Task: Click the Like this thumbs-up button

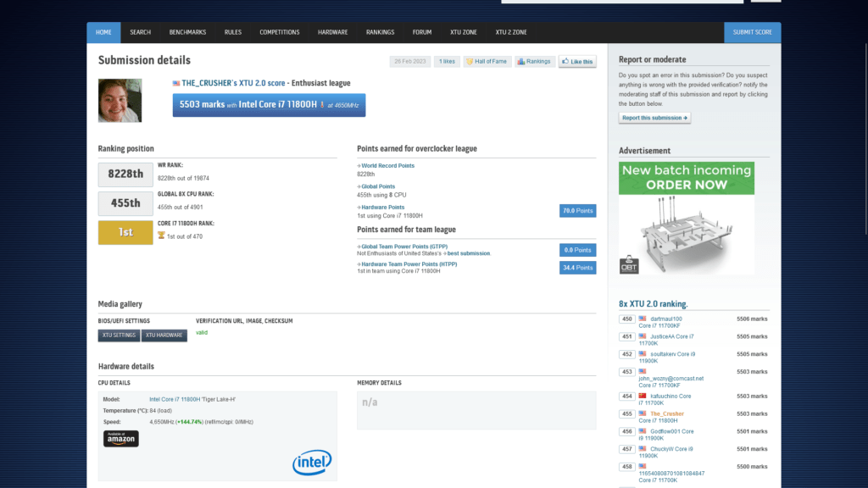Action: pyautogui.click(x=577, y=61)
